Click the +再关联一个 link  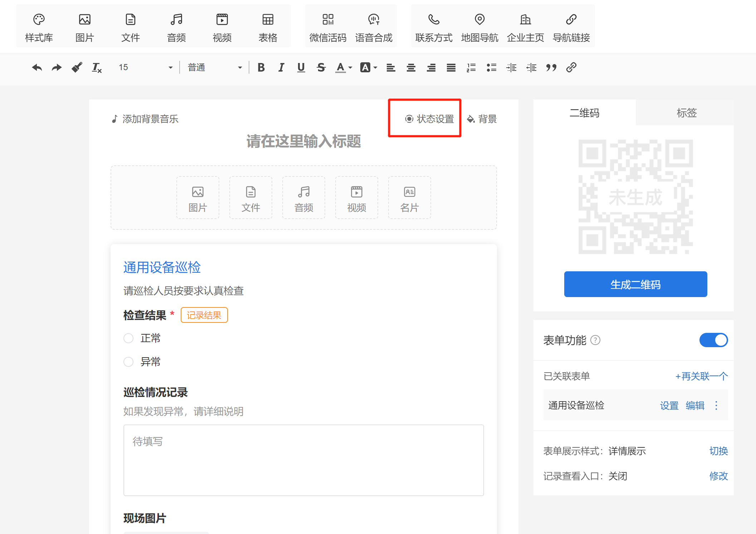click(701, 376)
